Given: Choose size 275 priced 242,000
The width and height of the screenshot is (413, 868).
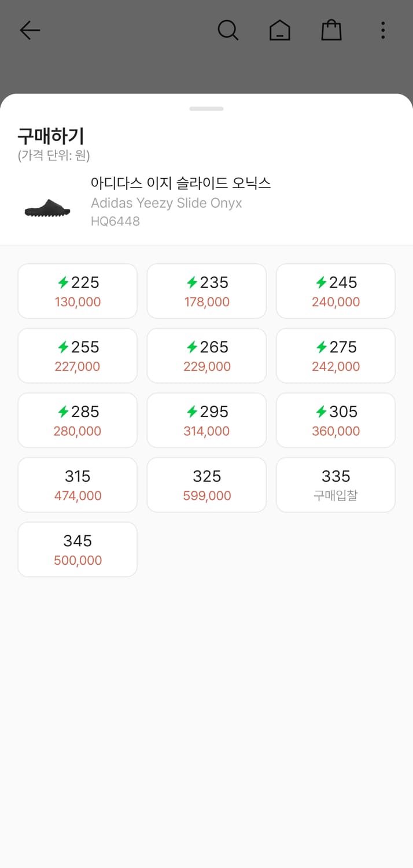Looking at the screenshot, I should [335, 356].
